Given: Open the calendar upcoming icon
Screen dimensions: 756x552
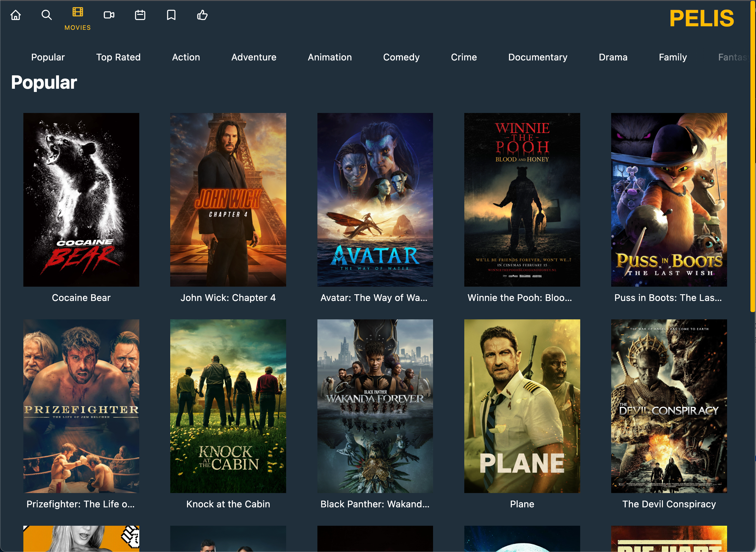Looking at the screenshot, I should [140, 15].
